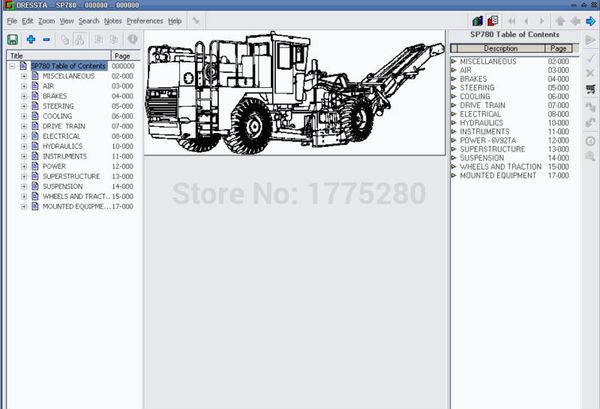
Task: Expand the ELECTRICAL tree node
Action: [24, 136]
